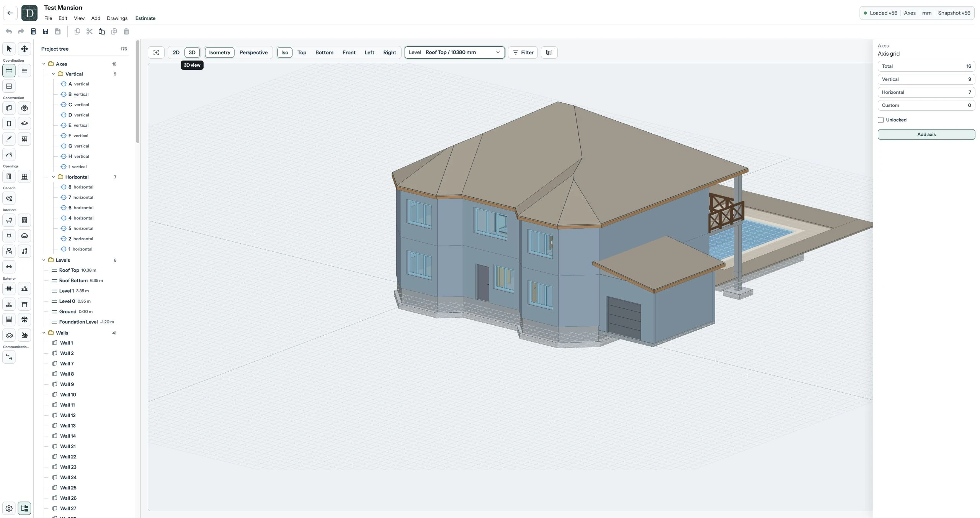Collapse the Vertical axes folder
980x518 pixels.
(x=53, y=74)
